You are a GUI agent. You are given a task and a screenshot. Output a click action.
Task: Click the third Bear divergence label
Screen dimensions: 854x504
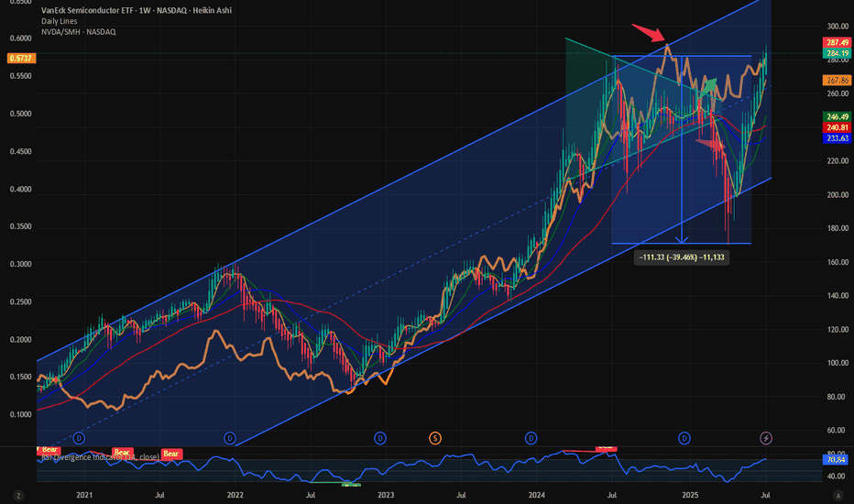pyautogui.click(x=171, y=454)
